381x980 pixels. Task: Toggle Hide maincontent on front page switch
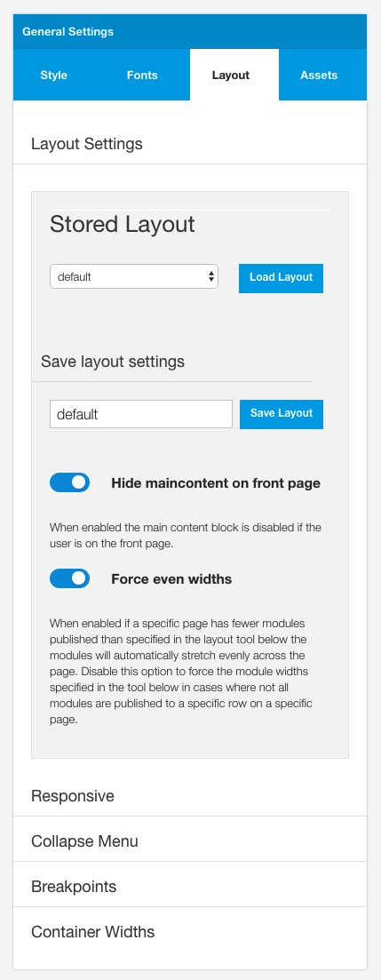70,482
